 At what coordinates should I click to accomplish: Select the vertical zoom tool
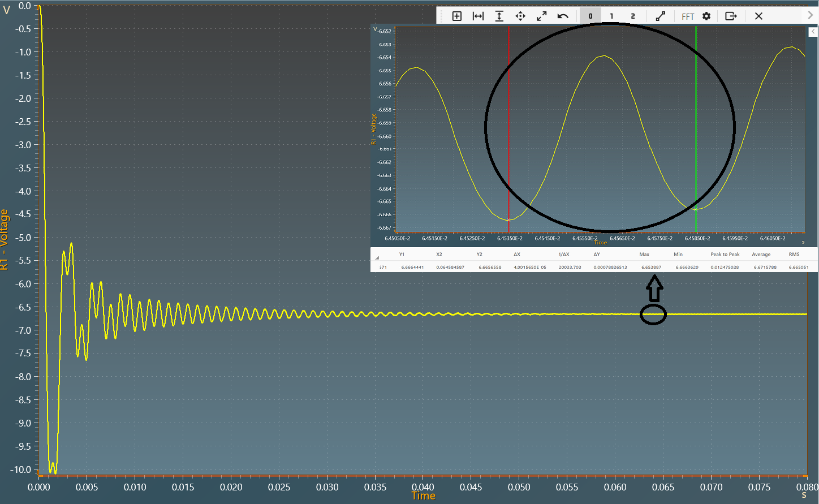pos(499,16)
